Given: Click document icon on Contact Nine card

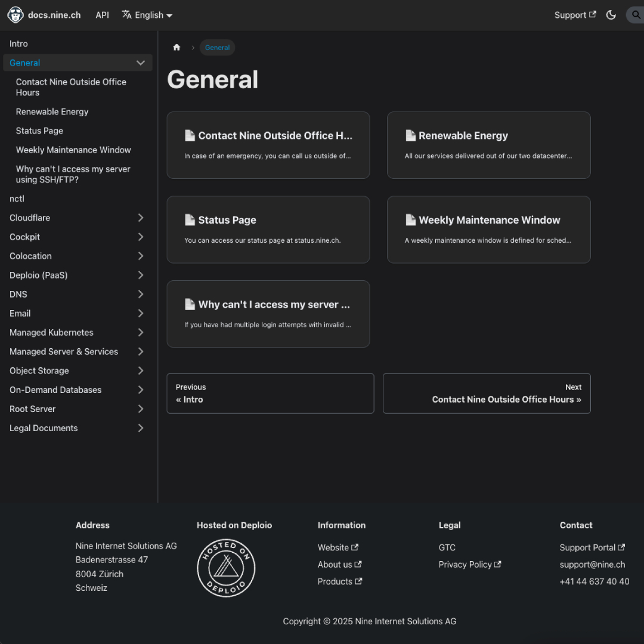Looking at the screenshot, I should pos(190,135).
